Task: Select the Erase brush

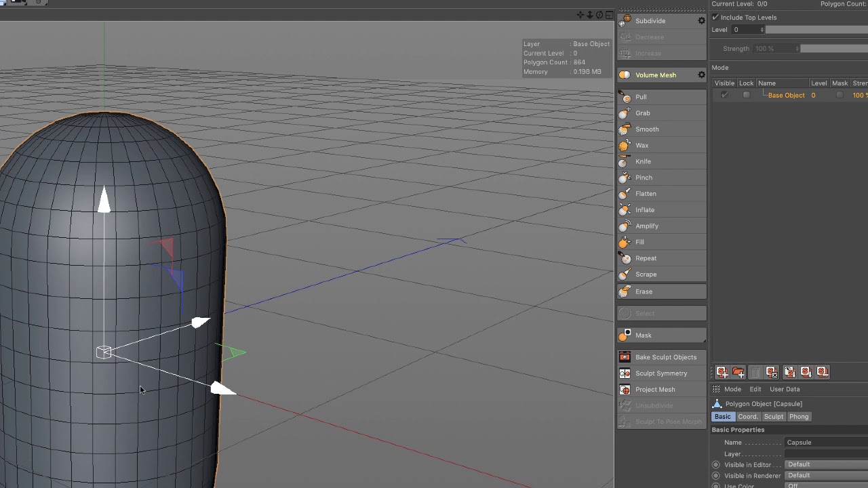Action: pyautogui.click(x=662, y=291)
